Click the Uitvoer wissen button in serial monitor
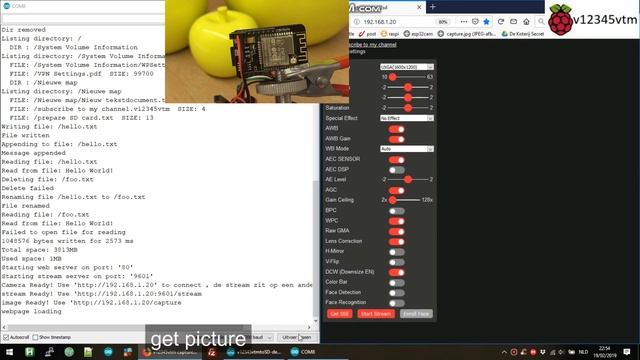Screen dimensions: 640x360 coord(297,337)
